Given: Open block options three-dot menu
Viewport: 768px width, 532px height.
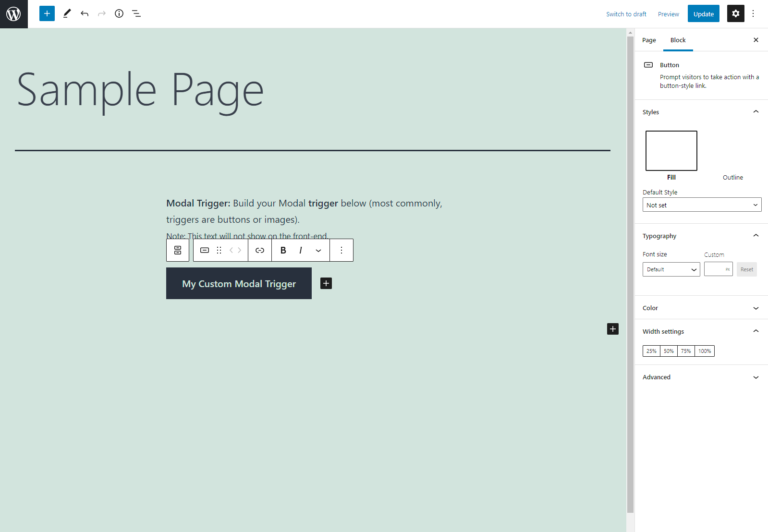Looking at the screenshot, I should (x=341, y=250).
